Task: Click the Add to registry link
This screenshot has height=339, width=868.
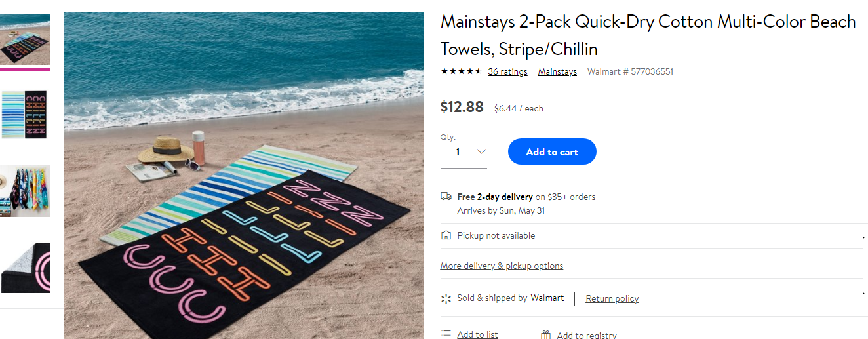Action: (586, 335)
